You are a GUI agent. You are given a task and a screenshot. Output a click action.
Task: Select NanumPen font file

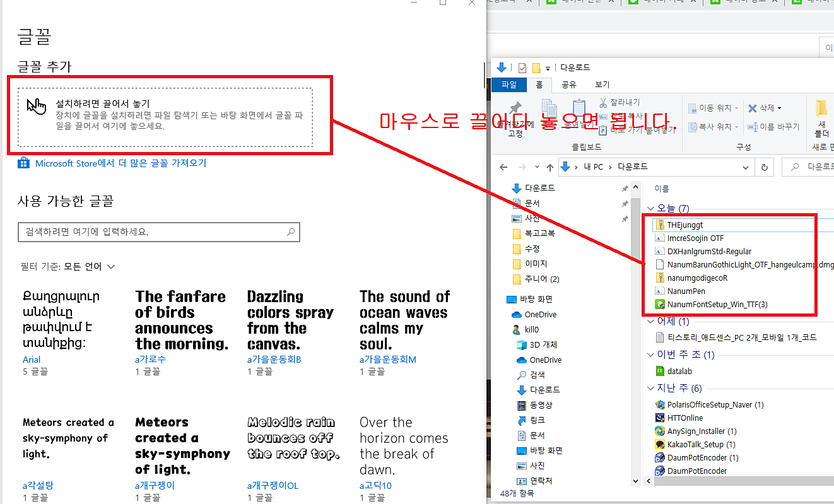point(681,291)
